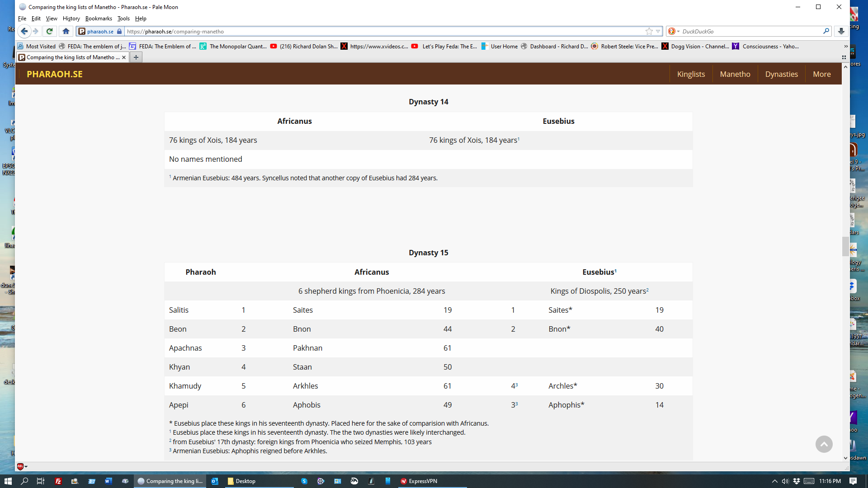Open the History menu
This screenshot has width=868, height=488.
point(71,19)
